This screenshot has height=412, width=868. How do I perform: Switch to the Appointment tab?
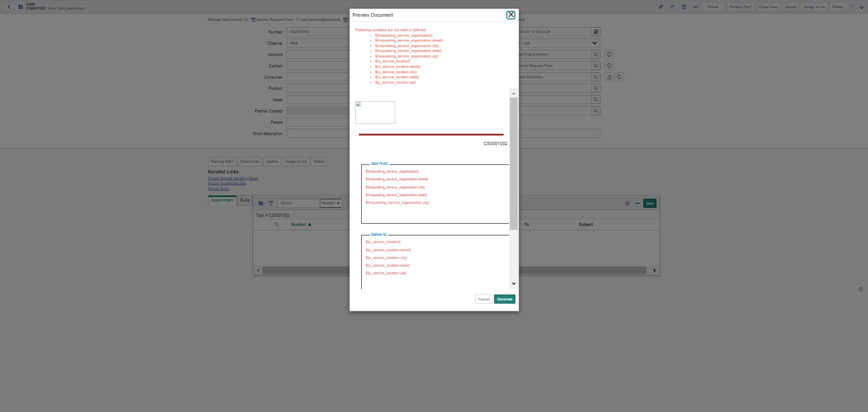click(222, 200)
